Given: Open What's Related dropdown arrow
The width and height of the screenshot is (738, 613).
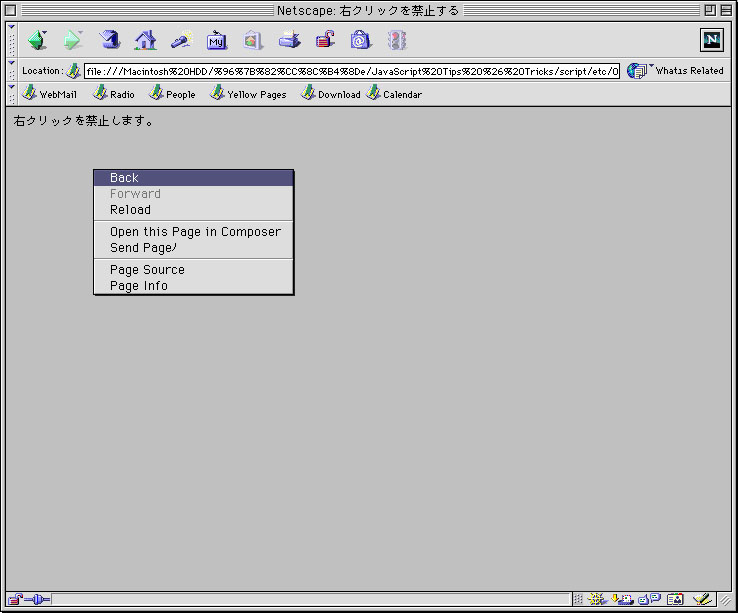Looking at the screenshot, I should pos(651,65).
